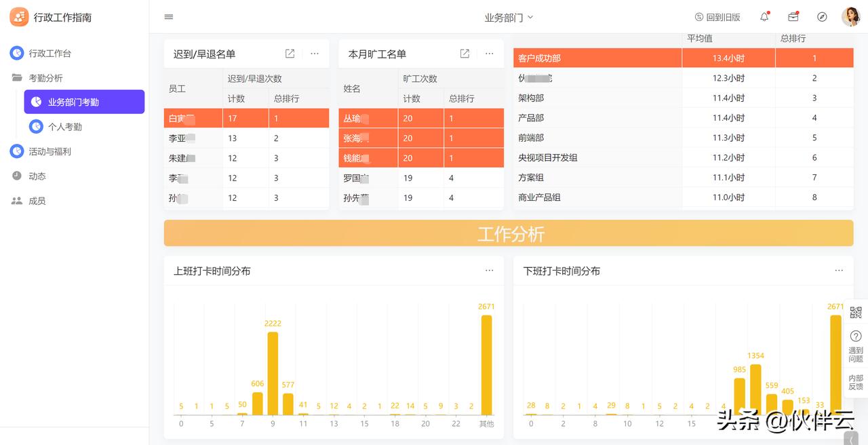Go to 成员 in the sidebar

point(37,200)
